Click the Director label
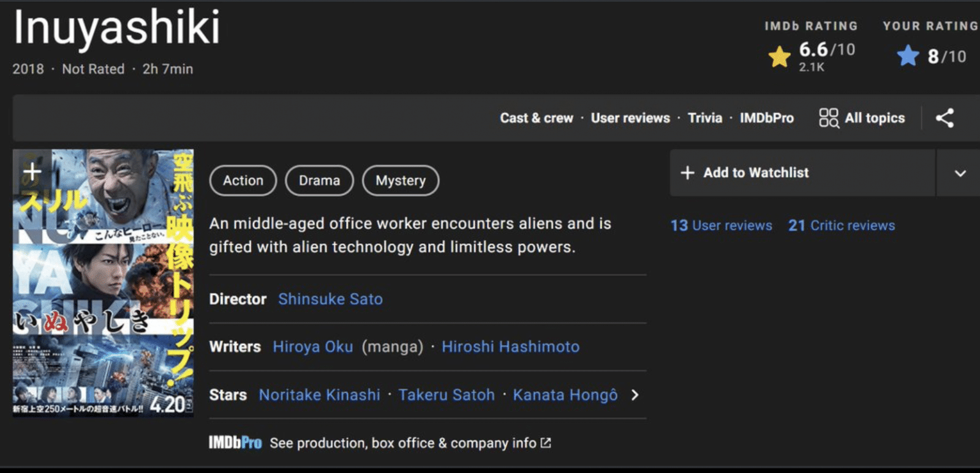The image size is (980, 473). coord(238,299)
